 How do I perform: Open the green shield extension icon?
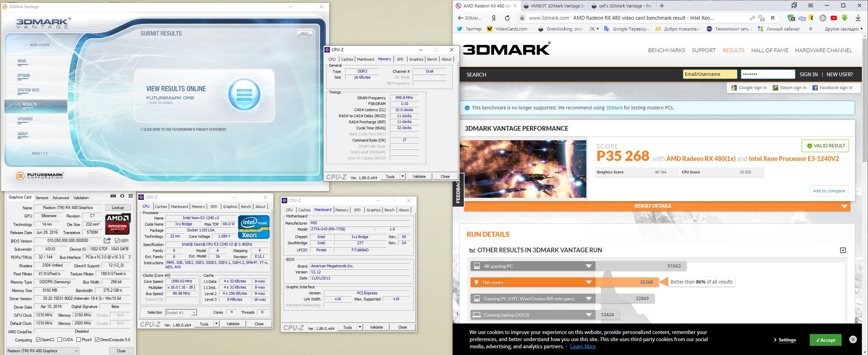[791, 18]
